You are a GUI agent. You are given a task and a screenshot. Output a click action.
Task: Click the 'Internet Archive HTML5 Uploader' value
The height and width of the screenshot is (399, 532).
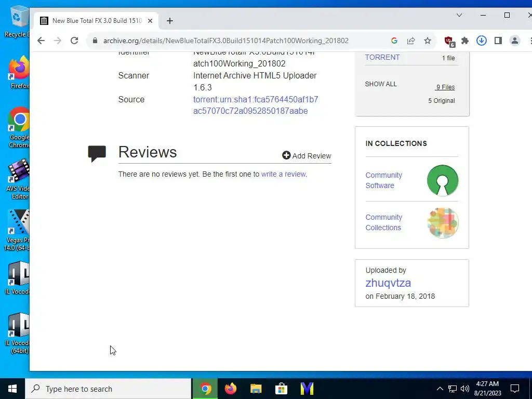pos(255,82)
